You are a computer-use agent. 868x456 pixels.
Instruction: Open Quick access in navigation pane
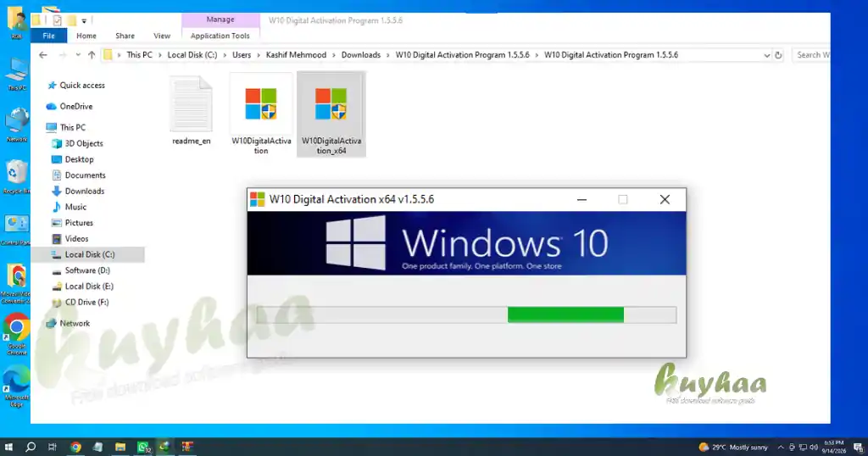tap(77, 86)
